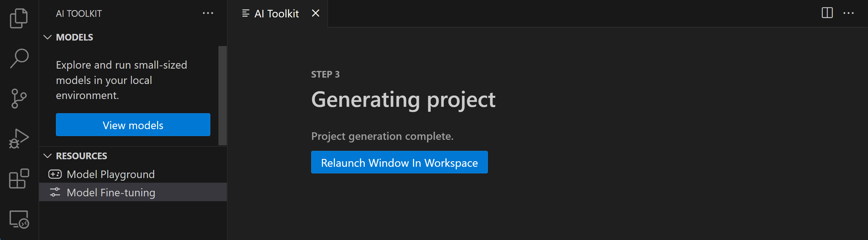The height and width of the screenshot is (240, 868).
Task: Open Run and Debug view
Action: point(19,138)
